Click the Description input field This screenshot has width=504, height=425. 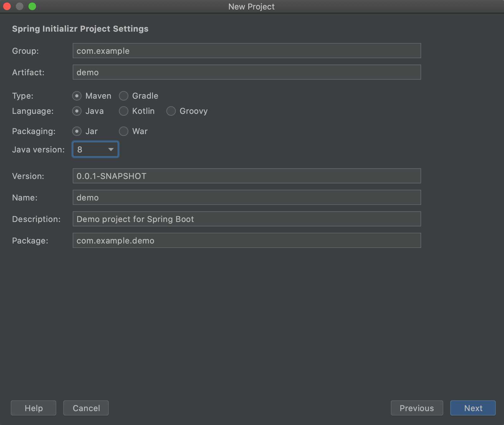coord(247,219)
